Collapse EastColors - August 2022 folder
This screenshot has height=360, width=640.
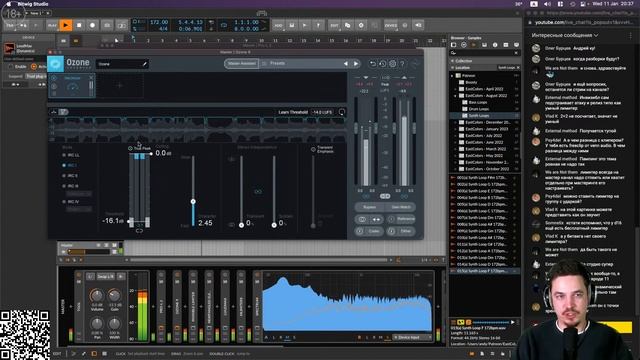click(456, 96)
